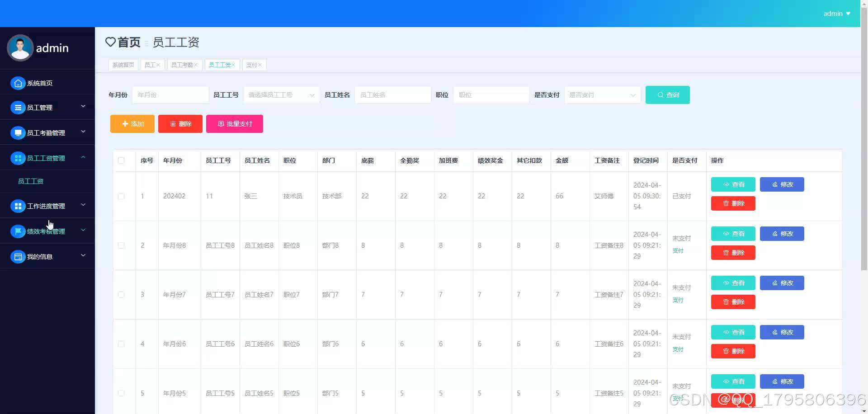868x414 pixels.
Task: Click the 工作进度管理 grid icon
Action: (x=18, y=206)
